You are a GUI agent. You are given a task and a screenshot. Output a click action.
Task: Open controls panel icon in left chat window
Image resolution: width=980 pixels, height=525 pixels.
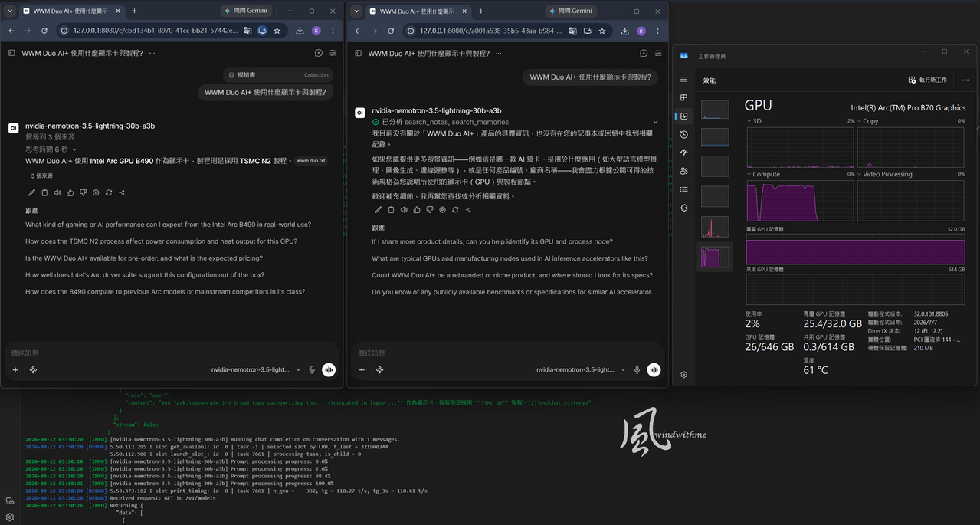(333, 53)
